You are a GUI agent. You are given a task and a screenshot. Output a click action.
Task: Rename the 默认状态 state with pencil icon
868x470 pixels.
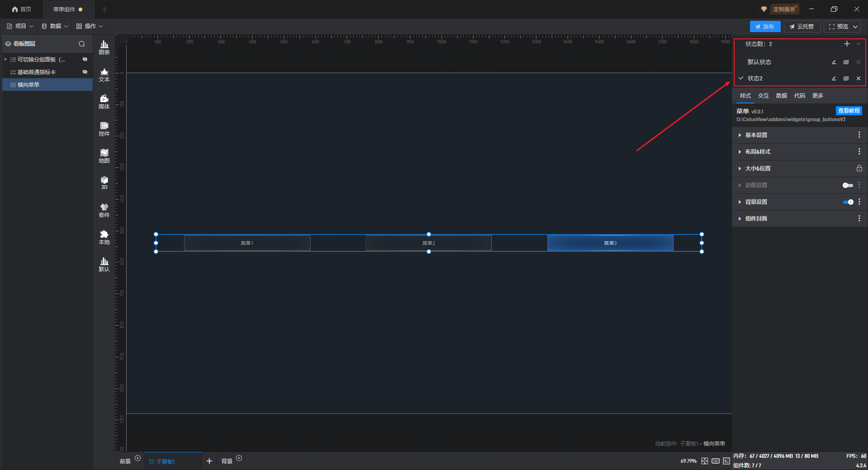click(834, 62)
